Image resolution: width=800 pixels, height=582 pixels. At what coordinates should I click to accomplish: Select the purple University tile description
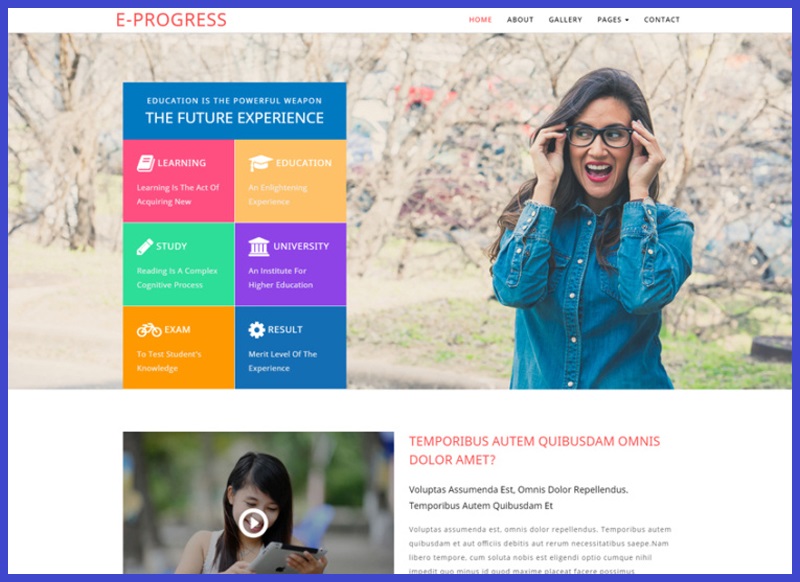click(x=281, y=278)
